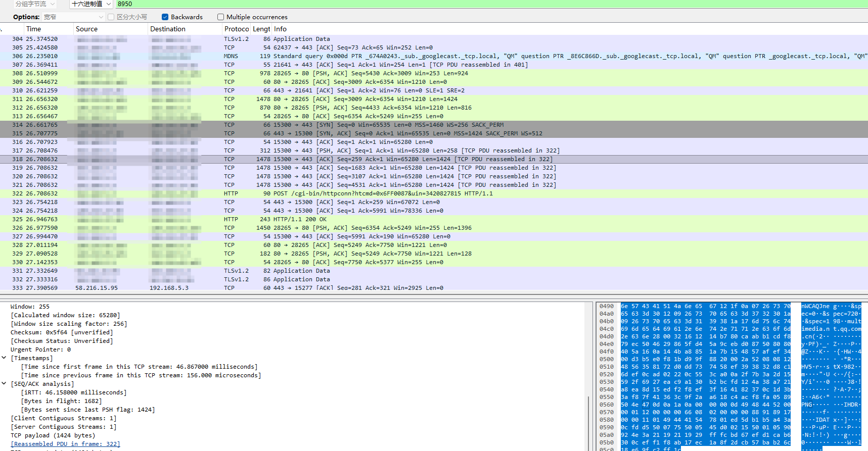Open the 分组字节流 search scope dropdown
The height and width of the screenshot is (451, 868).
(35, 4)
